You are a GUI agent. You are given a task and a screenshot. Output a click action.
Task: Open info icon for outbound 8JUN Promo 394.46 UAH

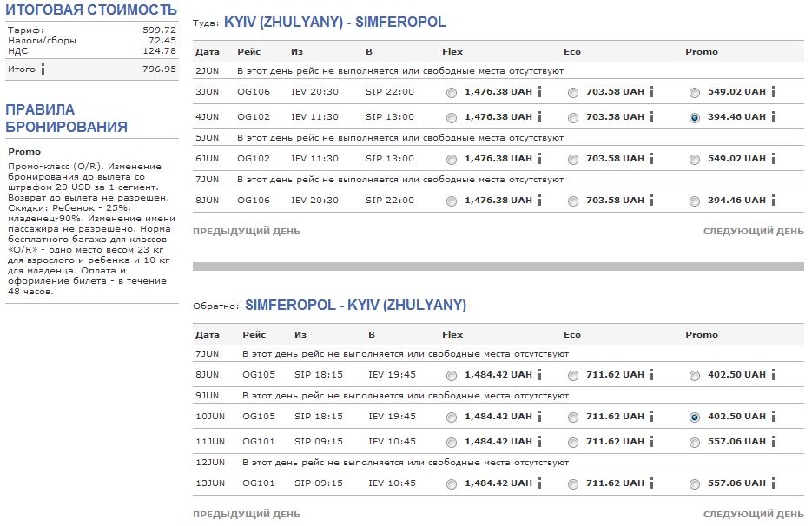(773, 200)
